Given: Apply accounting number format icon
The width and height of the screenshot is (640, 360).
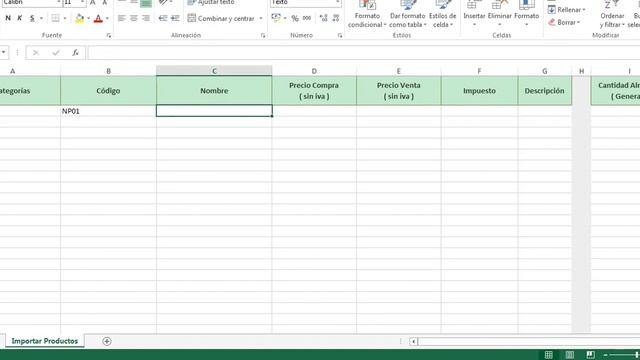Looking at the screenshot, I should 276,18.
